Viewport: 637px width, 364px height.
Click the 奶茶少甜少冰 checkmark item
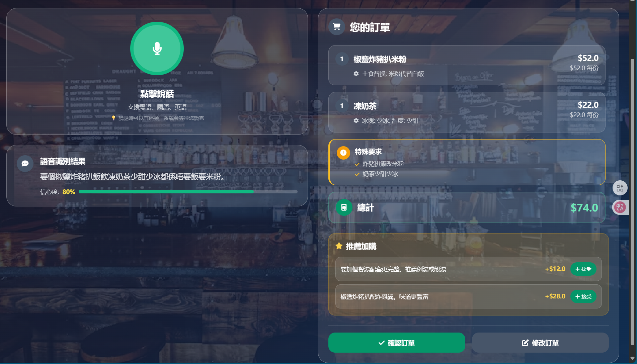click(x=376, y=174)
